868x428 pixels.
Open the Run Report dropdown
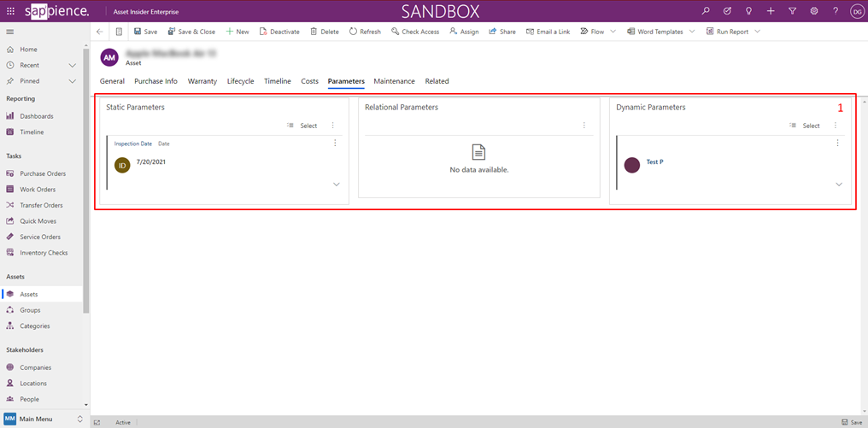coord(757,32)
